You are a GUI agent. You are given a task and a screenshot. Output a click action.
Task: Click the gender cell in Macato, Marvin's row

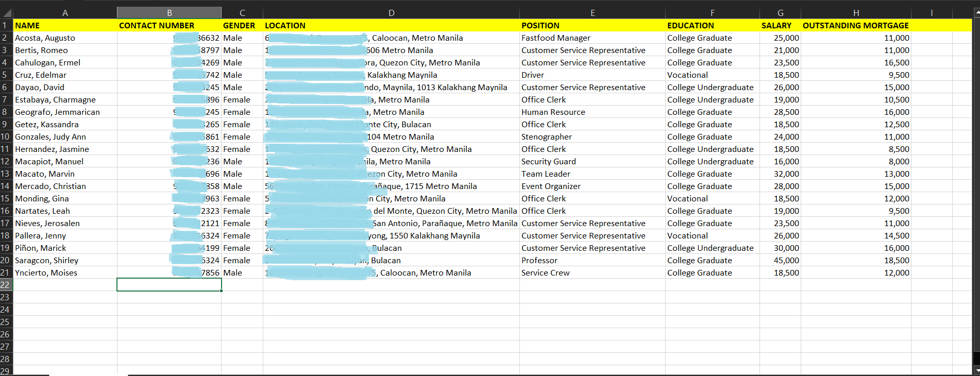tap(242, 174)
